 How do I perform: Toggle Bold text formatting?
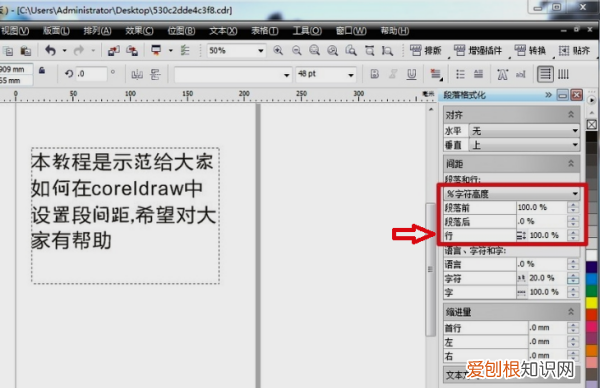click(x=375, y=74)
